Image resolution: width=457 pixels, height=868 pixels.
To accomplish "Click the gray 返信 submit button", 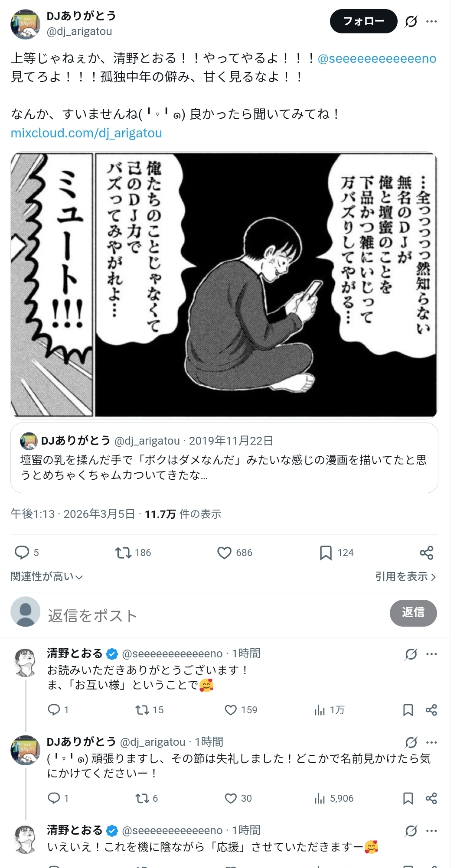I will coord(413,613).
